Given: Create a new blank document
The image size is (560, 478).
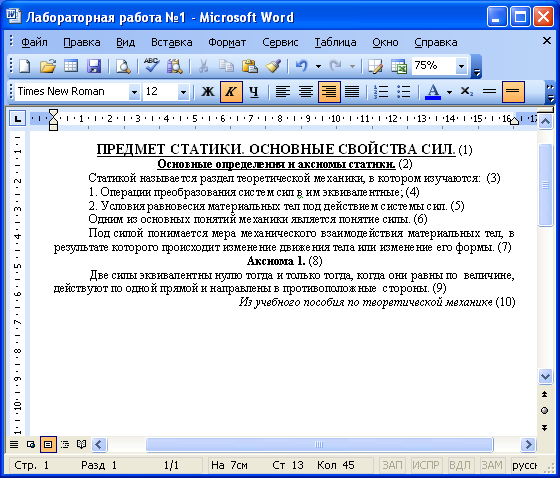Looking at the screenshot, I should pos(25,66).
